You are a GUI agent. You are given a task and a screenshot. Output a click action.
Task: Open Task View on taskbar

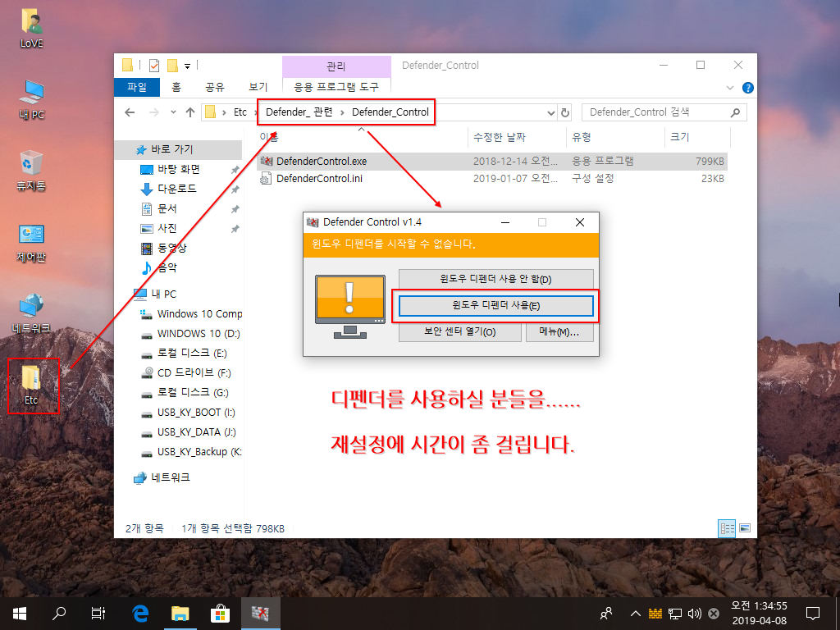[98, 614]
